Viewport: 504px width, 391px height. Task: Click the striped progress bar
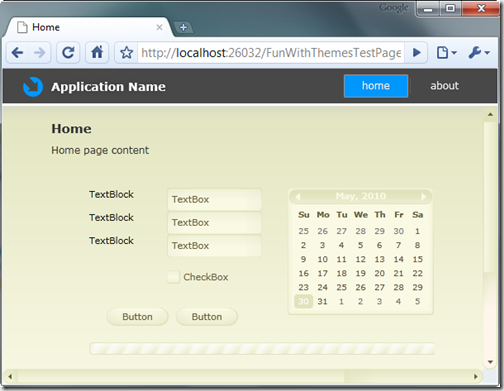click(x=262, y=349)
